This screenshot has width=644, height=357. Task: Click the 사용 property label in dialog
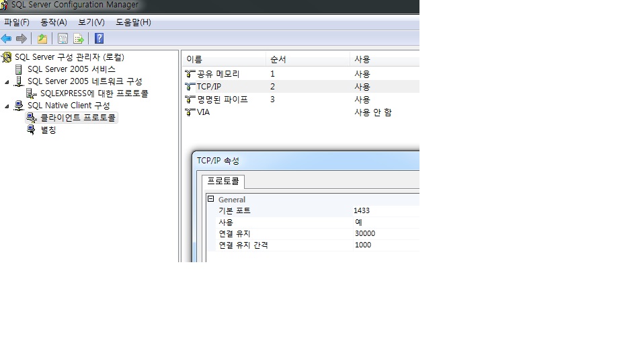click(225, 222)
